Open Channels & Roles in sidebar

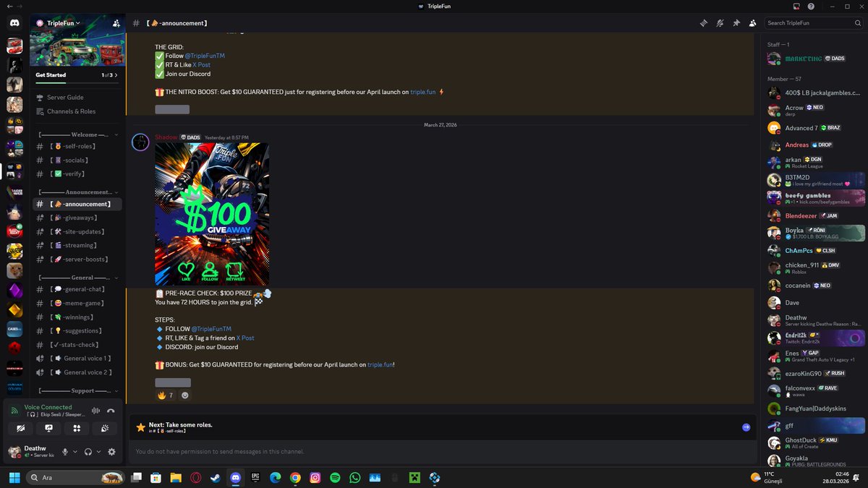point(76,111)
